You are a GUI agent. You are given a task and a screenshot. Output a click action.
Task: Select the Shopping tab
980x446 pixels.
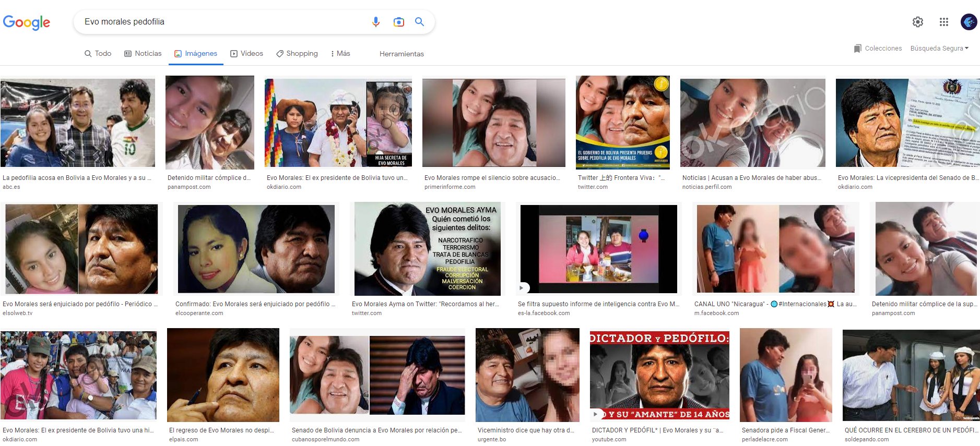point(297,54)
